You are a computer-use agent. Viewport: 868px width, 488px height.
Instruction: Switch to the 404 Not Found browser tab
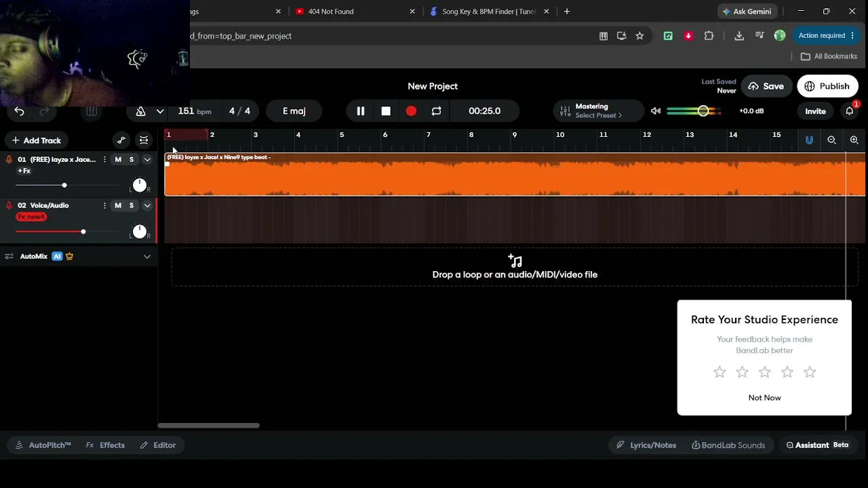355,12
